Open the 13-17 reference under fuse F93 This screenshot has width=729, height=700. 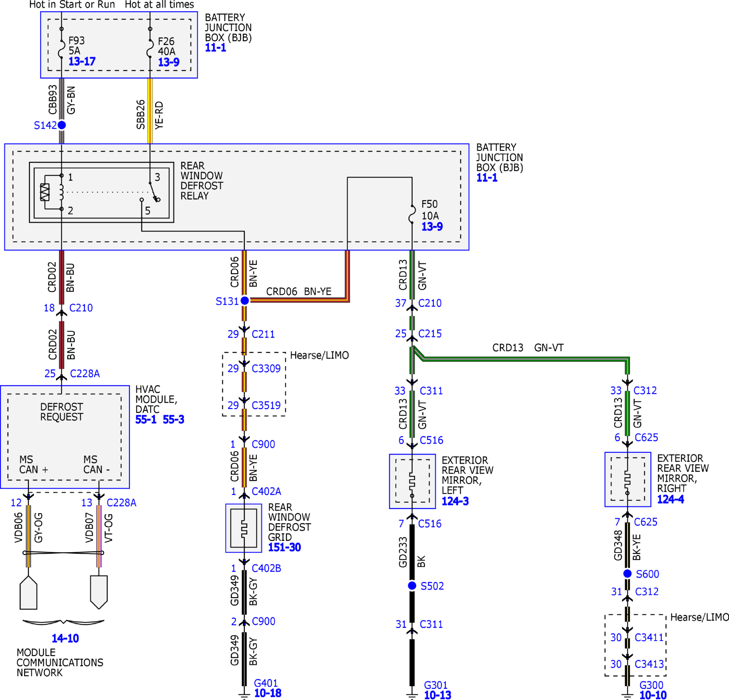point(82,61)
